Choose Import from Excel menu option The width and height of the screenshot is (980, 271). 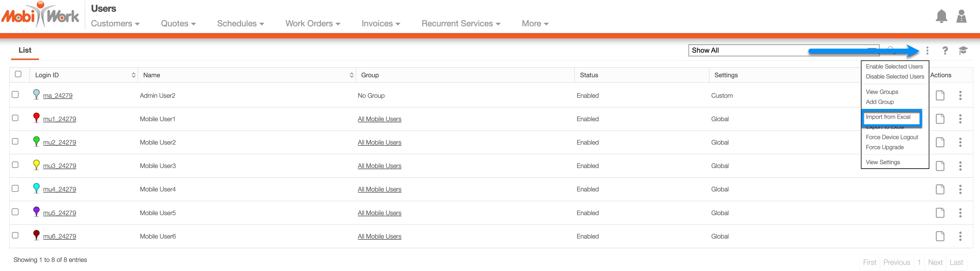[x=888, y=117]
